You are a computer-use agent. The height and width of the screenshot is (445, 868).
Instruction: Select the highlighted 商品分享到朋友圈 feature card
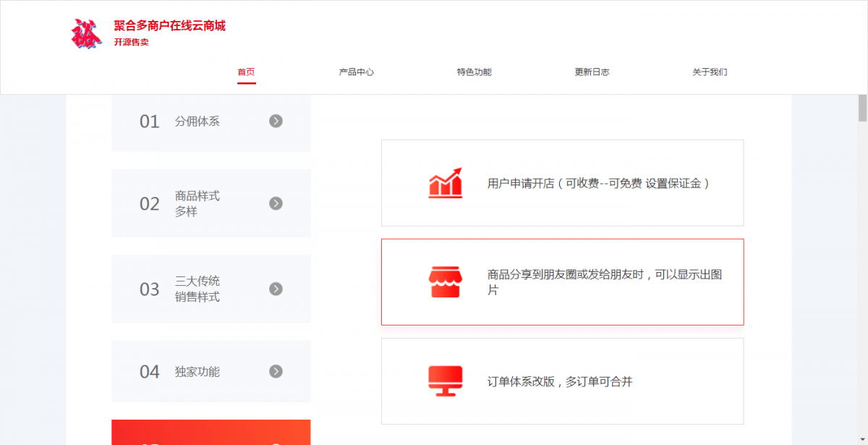562,281
